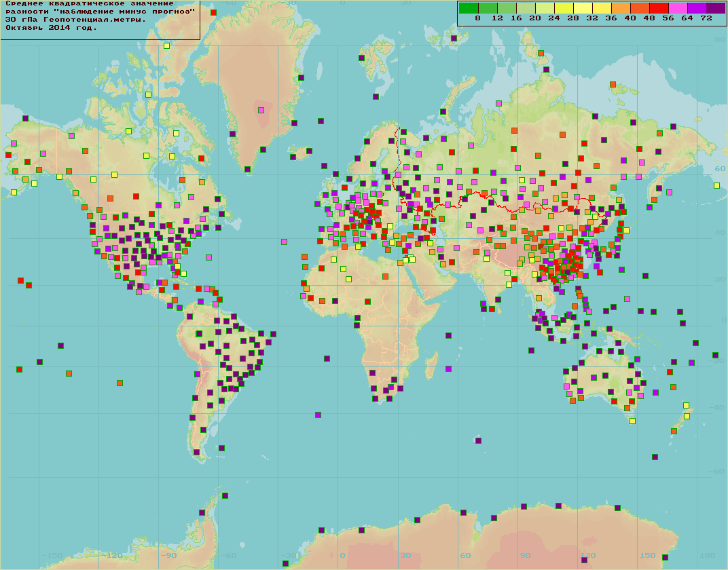Pick the legend swatch between 12 and 16

(x=507, y=7)
